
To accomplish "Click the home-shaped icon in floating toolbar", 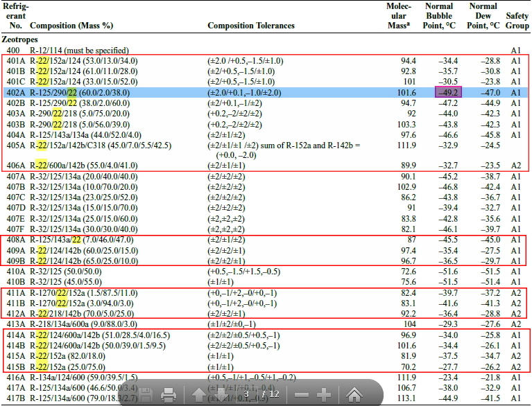I will [354, 394].
